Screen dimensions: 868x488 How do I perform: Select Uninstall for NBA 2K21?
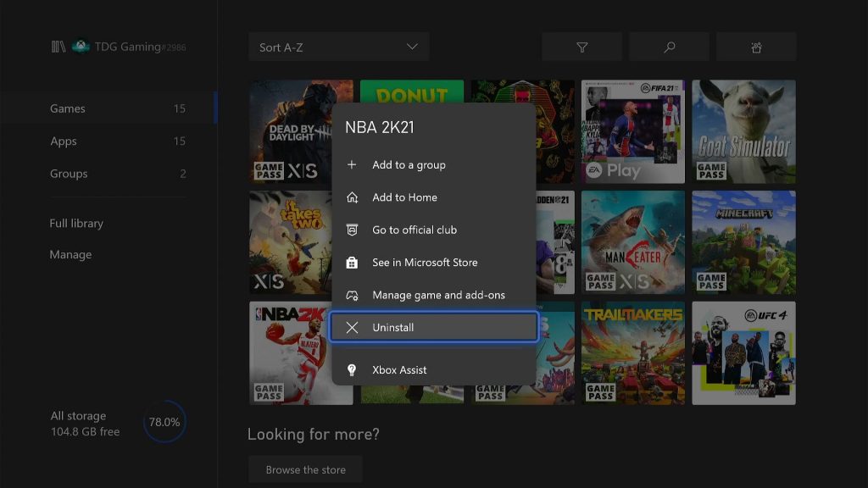point(434,327)
